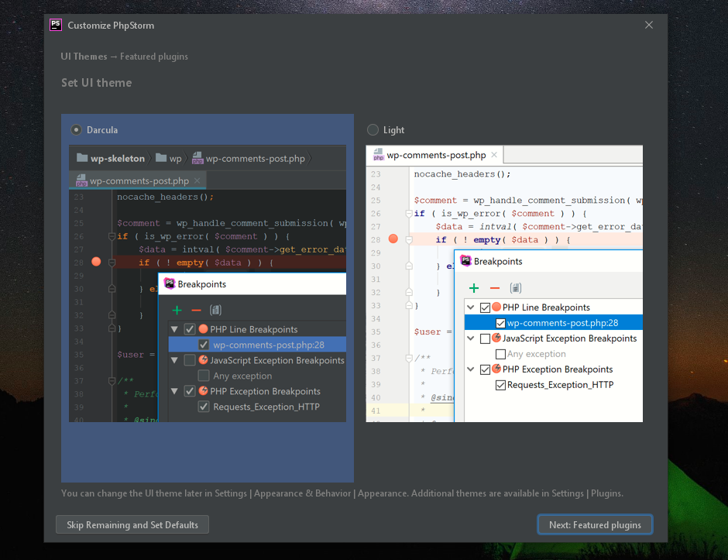The image size is (728, 560).
Task: Click PhpStorm icon in Darcula Breakpoints title
Action: 170,283
